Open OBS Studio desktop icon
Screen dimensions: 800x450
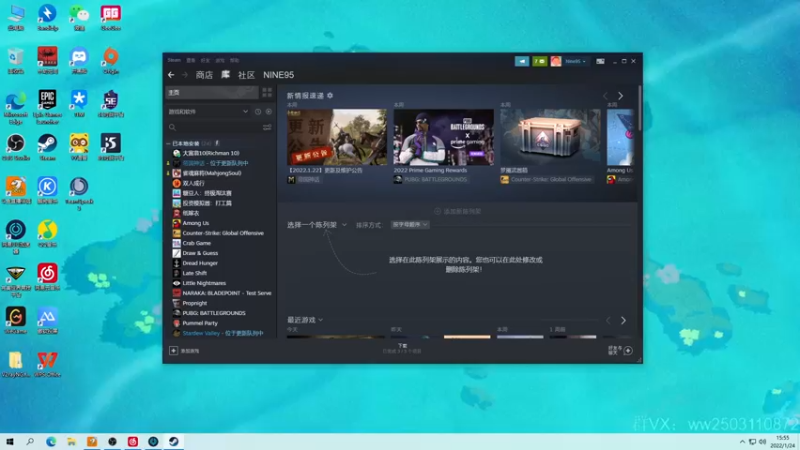pos(15,147)
